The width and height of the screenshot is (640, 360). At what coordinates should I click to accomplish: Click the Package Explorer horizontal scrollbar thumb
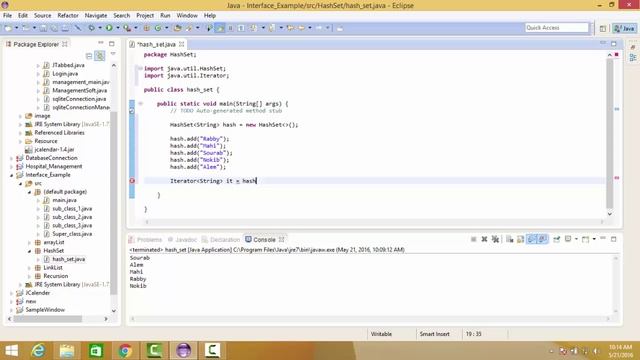pos(48,319)
